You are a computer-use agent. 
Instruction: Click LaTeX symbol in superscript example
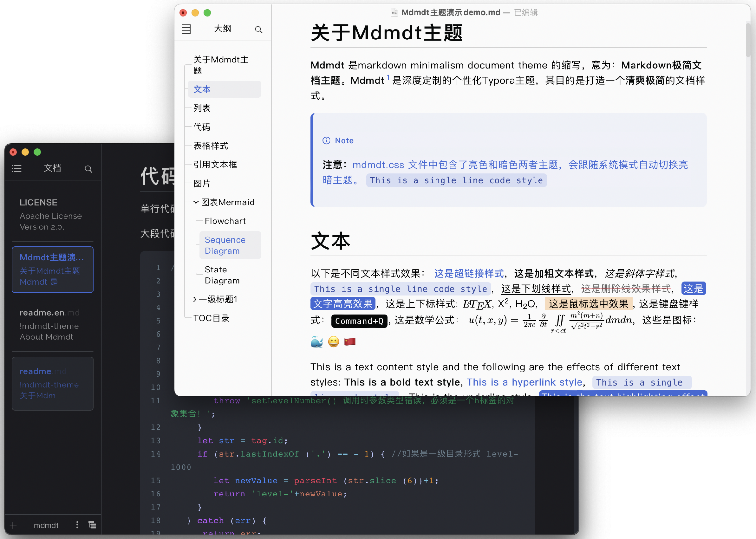(477, 304)
